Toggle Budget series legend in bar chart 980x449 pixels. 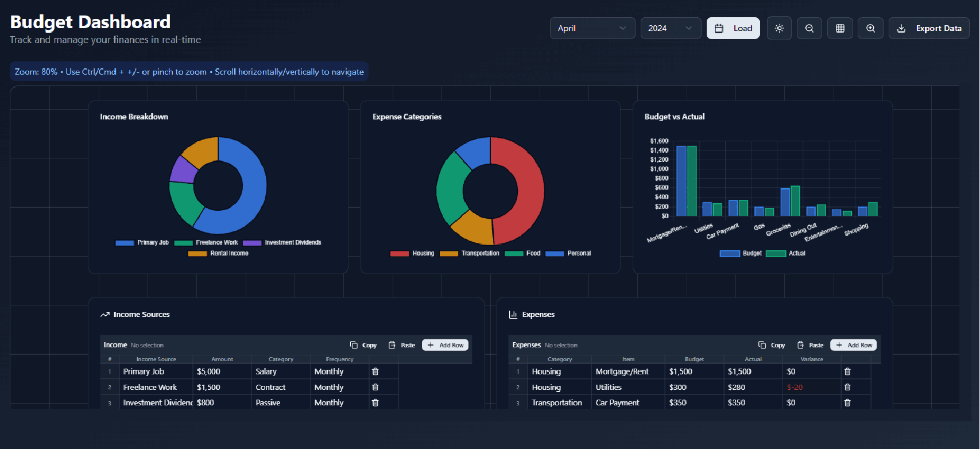click(x=741, y=253)
